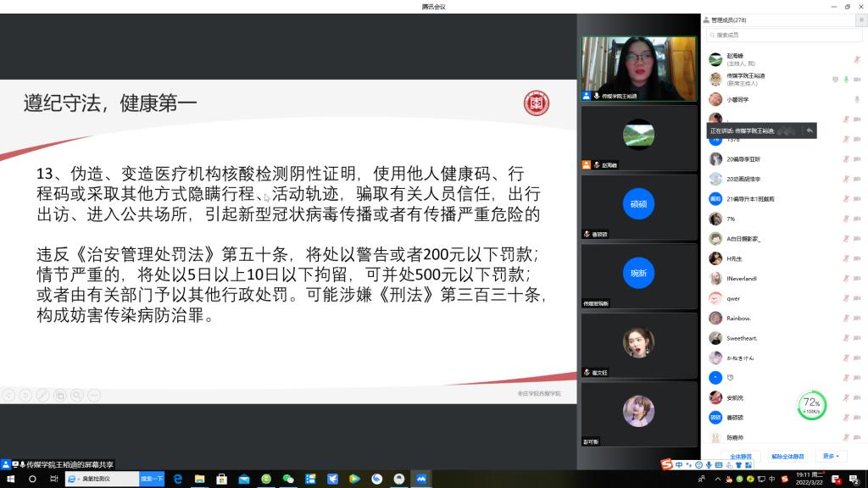This screenshot has height=488, width=868.
Task: Click the 72% network speed floating indicator
Action: (811, 406)
